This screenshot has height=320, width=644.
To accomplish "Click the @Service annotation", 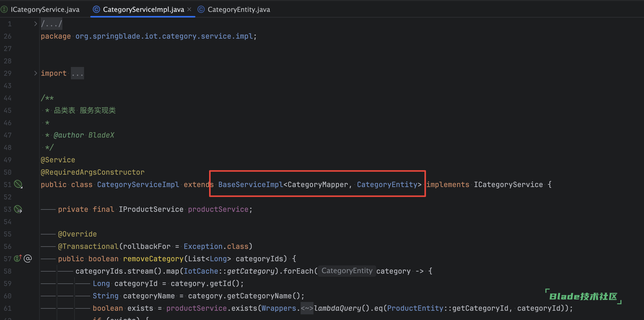I will tap(58, 160).
